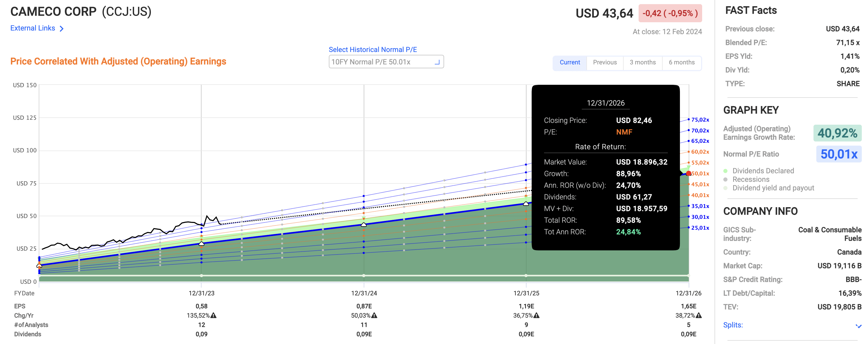Click warning triangle next to 38,72% change
868x344 pixels.
(x=699, y=315)
